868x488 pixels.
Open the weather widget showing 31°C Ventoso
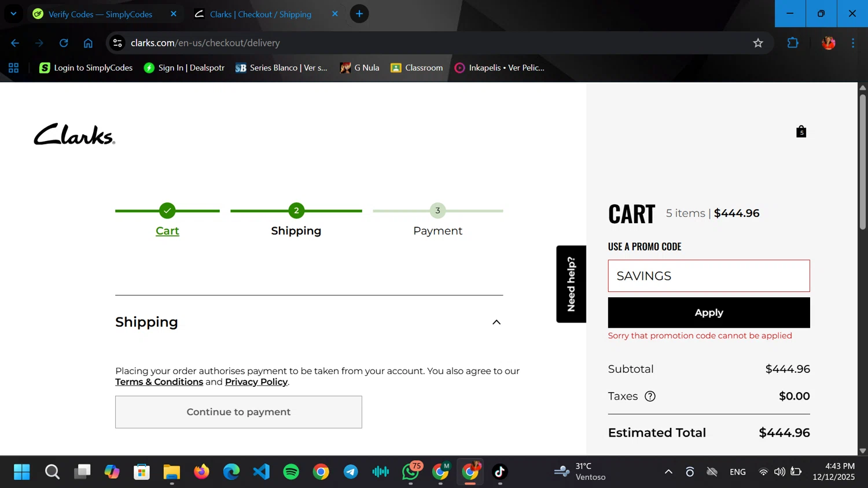580,472
